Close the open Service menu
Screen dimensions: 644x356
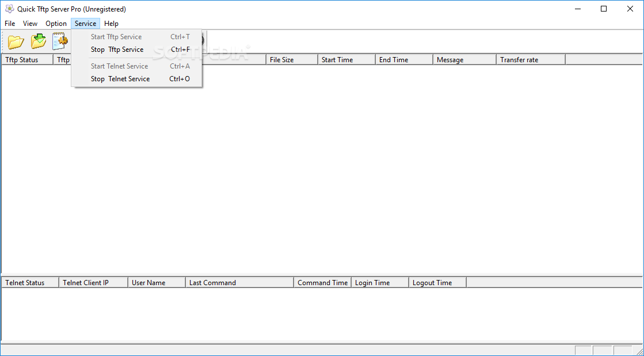tap(85, 24)
